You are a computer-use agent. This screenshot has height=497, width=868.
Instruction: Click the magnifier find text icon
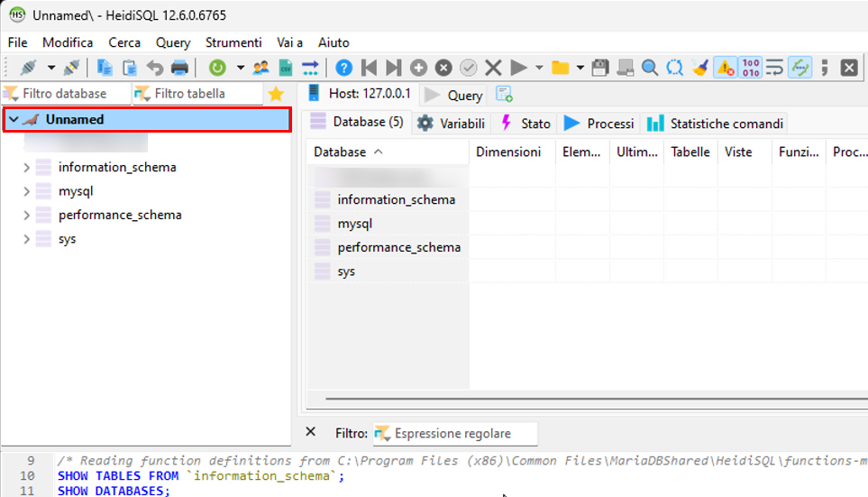(x=650, y=68)
